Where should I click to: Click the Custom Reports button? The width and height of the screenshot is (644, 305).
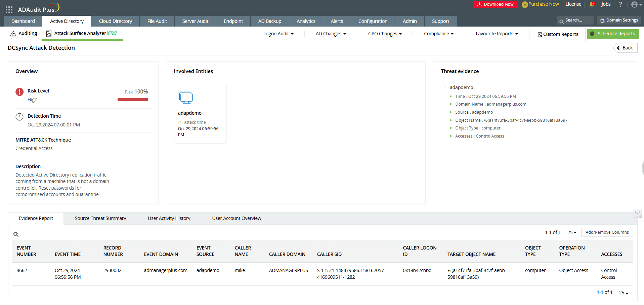pos(558,34)
